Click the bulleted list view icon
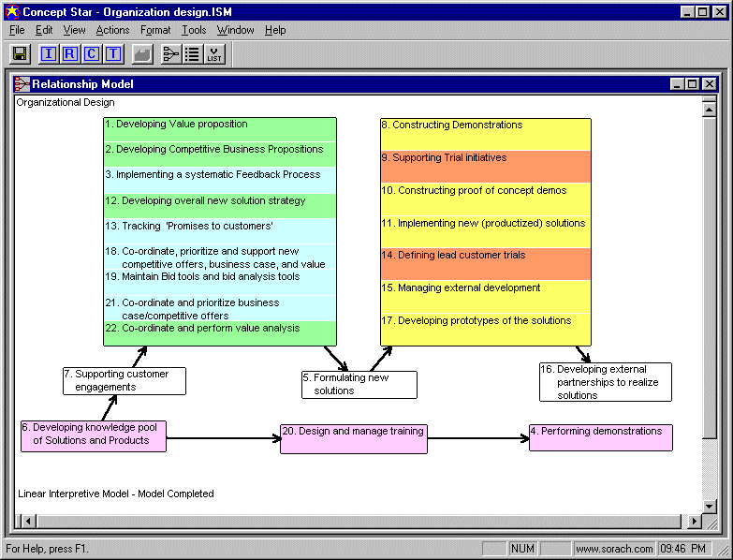 pos(192,53)
